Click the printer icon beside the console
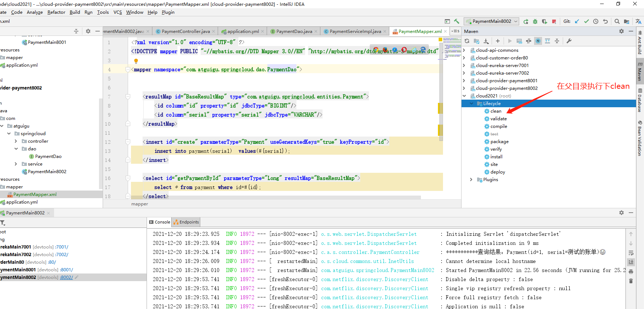Screen dimensions: 644x309 click(631, 272)
